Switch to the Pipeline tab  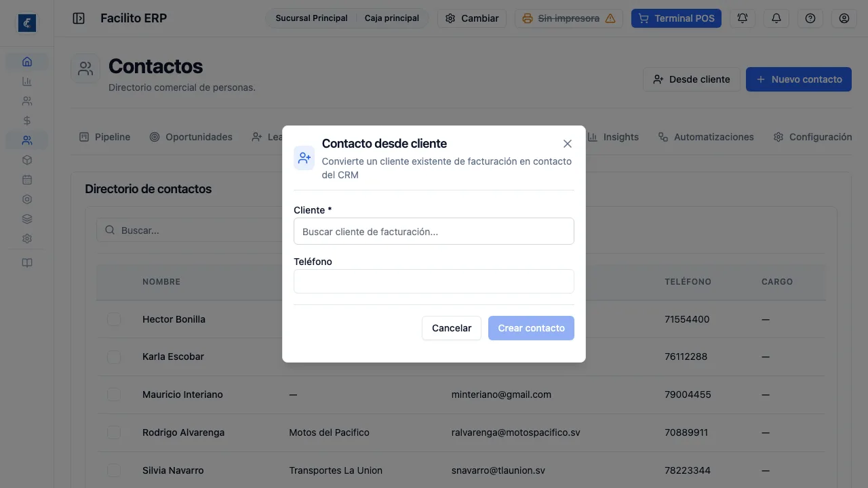pos(104,137)
